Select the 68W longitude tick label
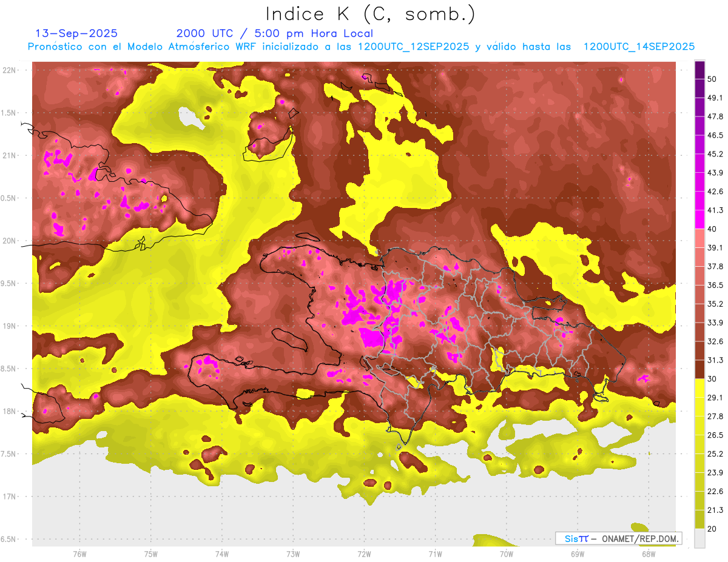This screenshot has height=562, width=728. (648, 553)
